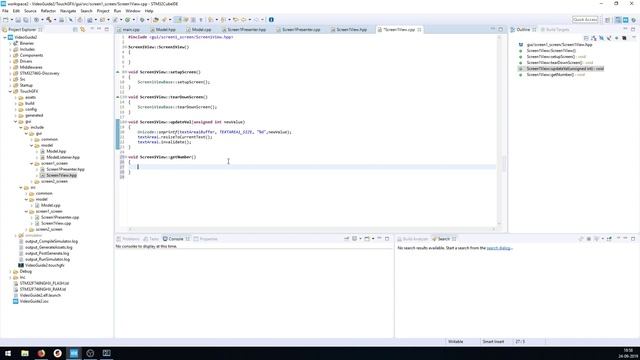The image size is (640, 360).
Task: Switch to the Debug perspective icon at top right
Action: (x=633, y=20)
